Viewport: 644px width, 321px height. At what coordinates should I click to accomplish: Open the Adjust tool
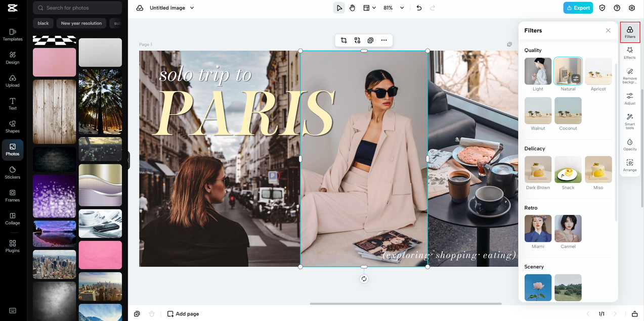(x=630, y=99)
